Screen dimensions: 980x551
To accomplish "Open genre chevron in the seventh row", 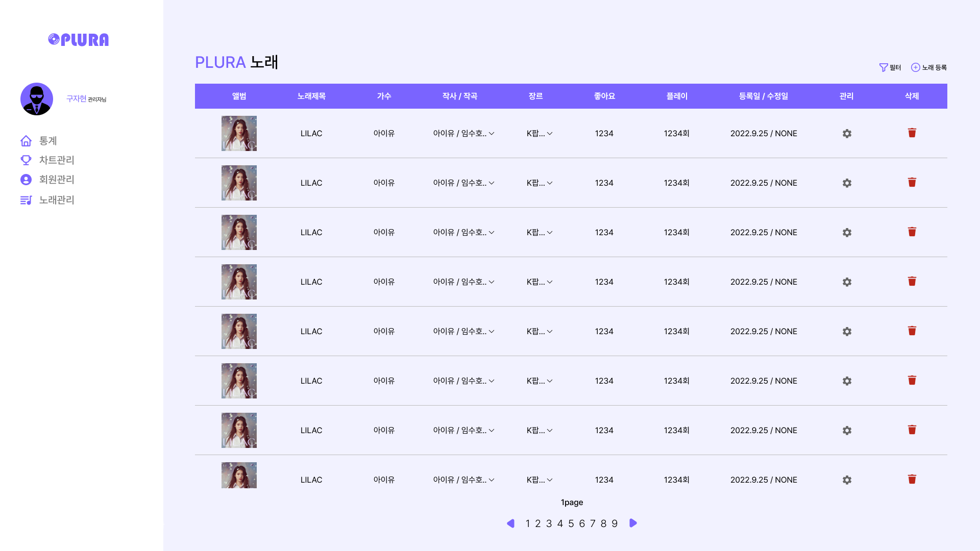I will point(550,431).
